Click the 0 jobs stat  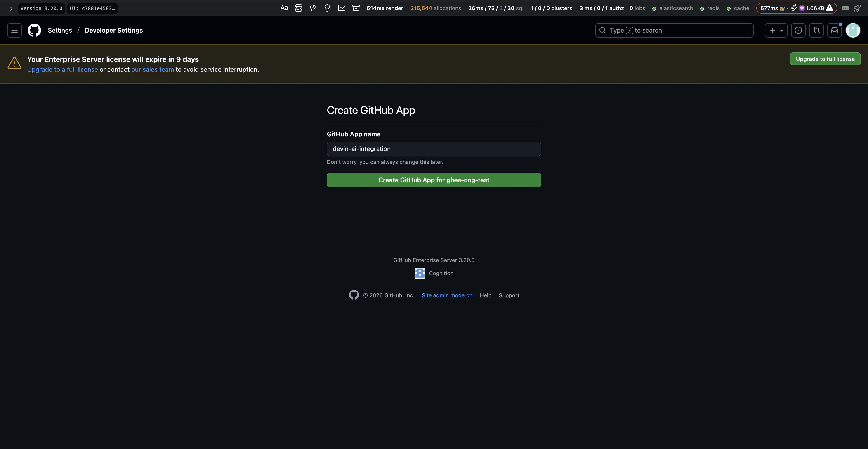(637, 8)
